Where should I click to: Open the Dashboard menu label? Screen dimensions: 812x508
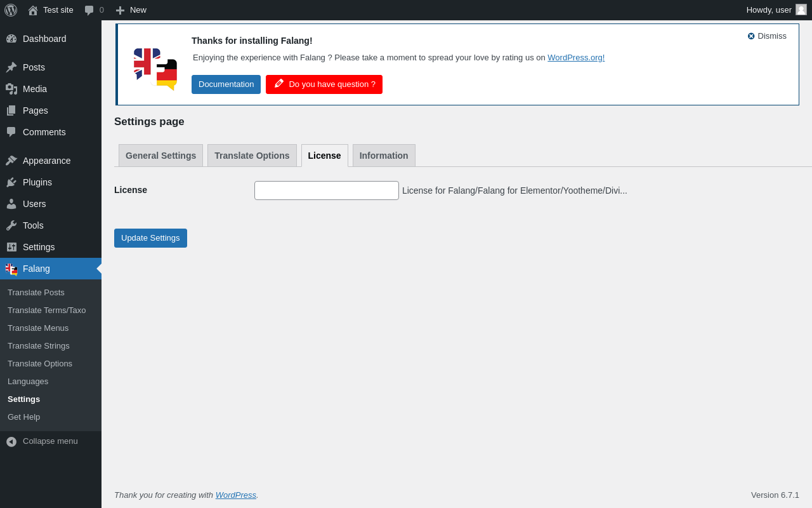[x=44, y=39]
